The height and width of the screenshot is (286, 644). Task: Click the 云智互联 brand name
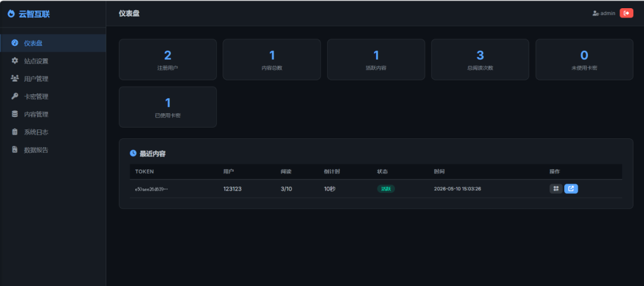34,14
